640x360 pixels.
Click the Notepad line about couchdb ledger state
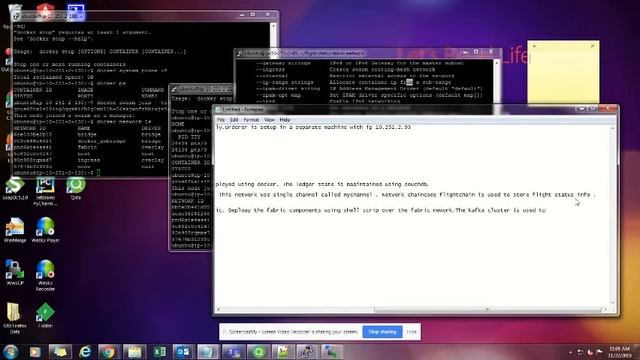322,184
